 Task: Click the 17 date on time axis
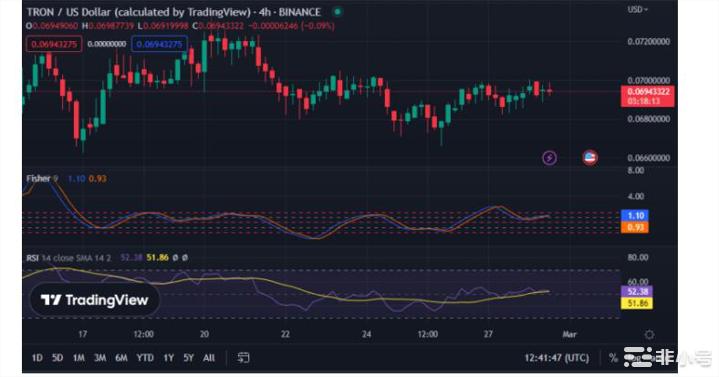[x=83, y=334]
